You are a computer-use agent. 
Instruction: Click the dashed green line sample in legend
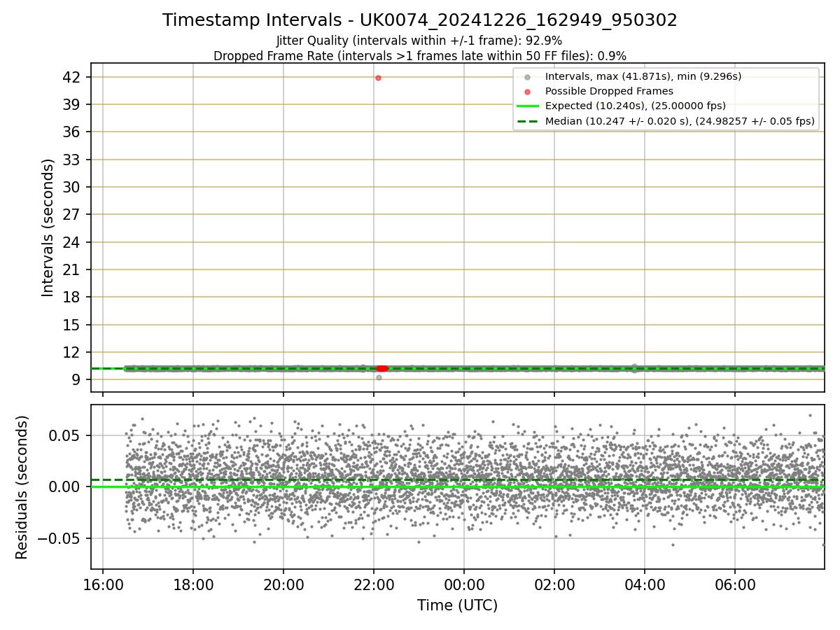point(528,121)
